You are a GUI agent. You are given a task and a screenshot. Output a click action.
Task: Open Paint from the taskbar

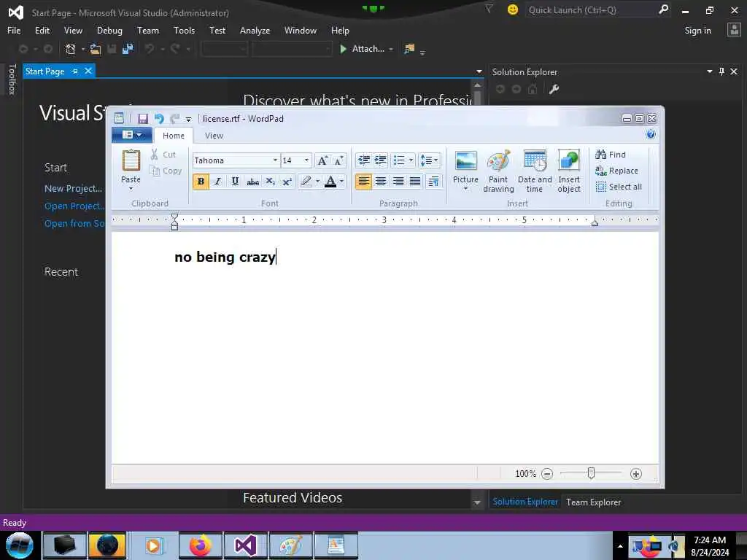click(x=290, y=545)
